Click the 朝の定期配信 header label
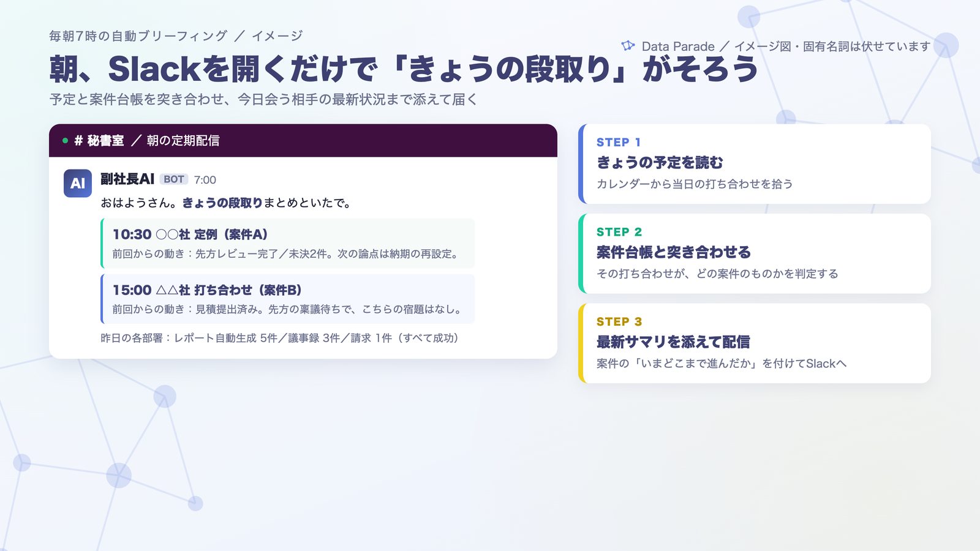 (x=183, y=141)
